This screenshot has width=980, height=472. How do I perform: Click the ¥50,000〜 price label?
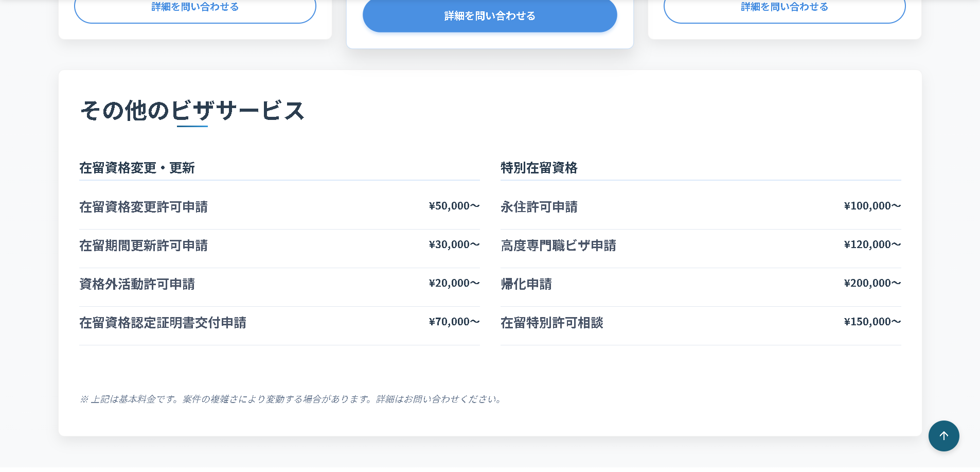point(454,206)
